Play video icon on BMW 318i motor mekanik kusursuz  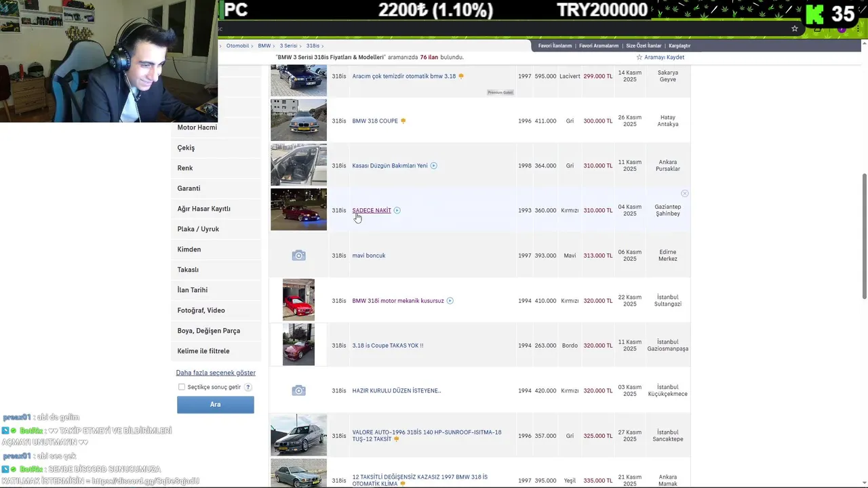(x=450, y=301)
